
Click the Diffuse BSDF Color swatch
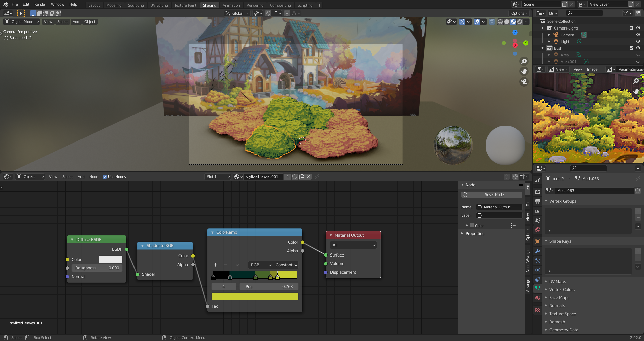[x=111, y=260]
